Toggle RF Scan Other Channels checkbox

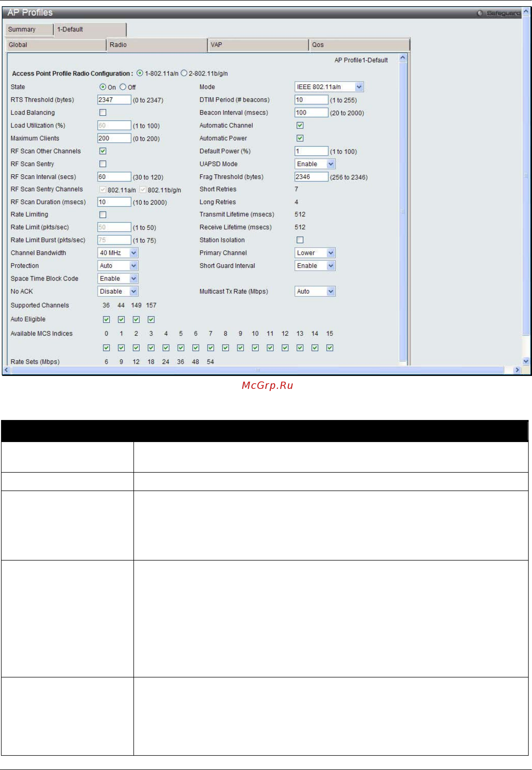[103, 151]
